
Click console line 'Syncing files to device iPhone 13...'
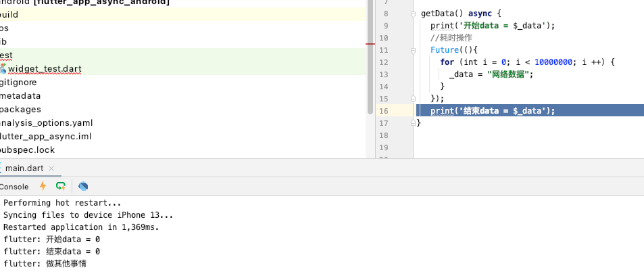click(x=89, y=215)
